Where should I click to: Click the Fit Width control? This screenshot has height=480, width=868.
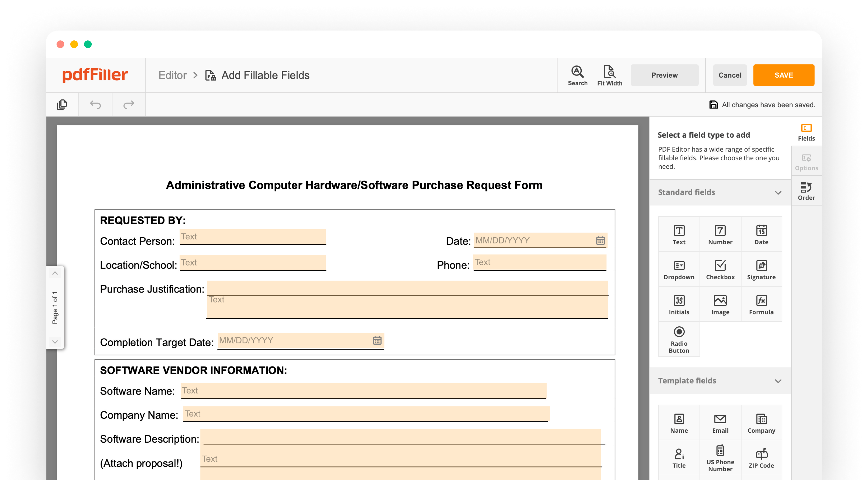pos(610,75)
